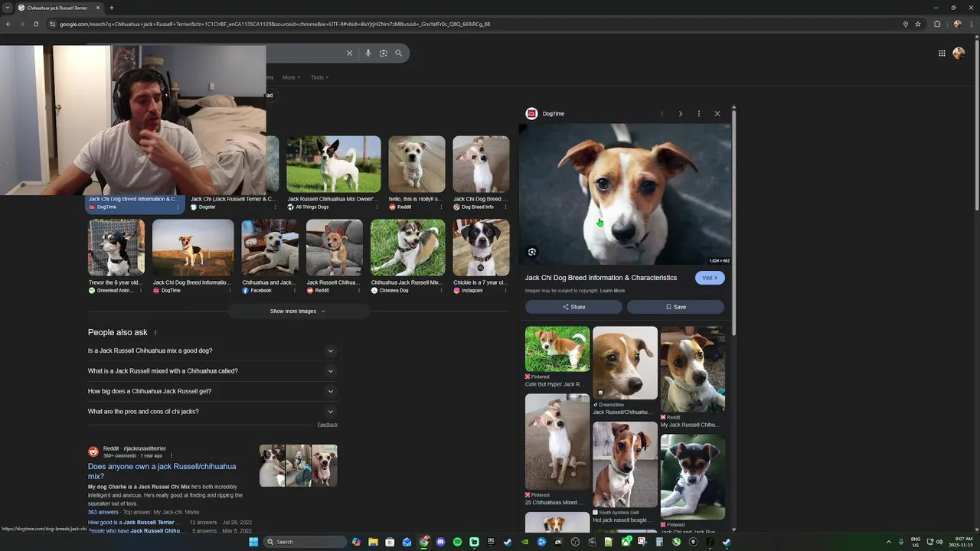The height and width of the screenshot is (551, 980).
Task: Open Hot jack russell beagle thumbnail
Action: coord(625,464)
